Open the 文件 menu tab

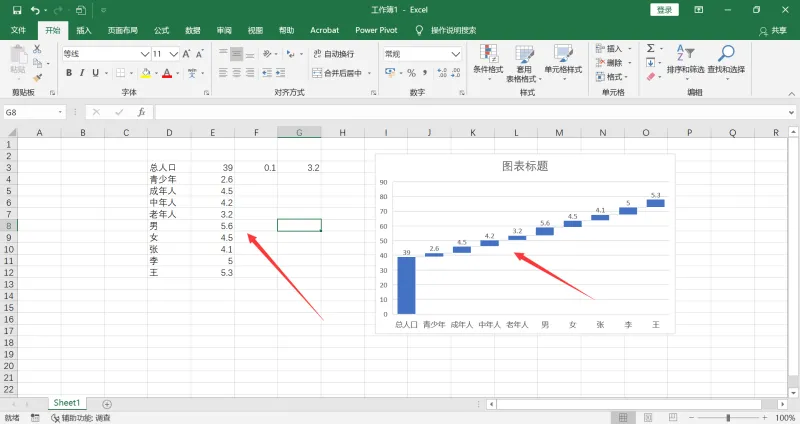pyautogui.click(x=18, y=30)
